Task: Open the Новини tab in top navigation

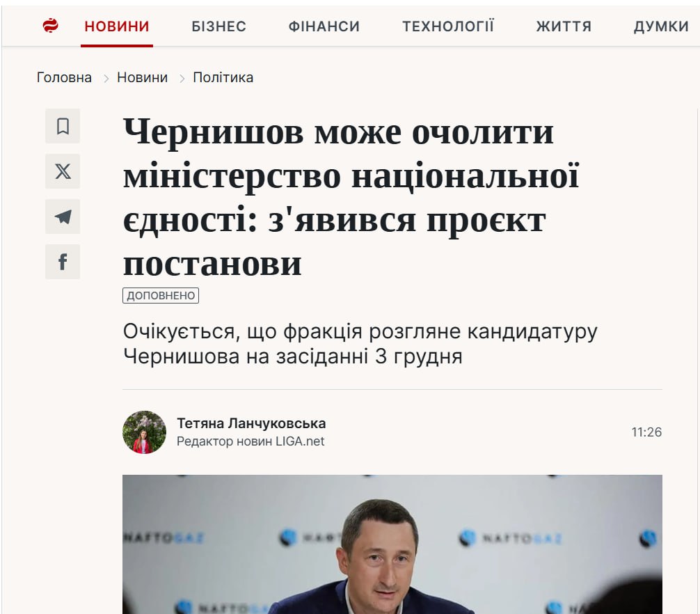Action: pos(117,26)
